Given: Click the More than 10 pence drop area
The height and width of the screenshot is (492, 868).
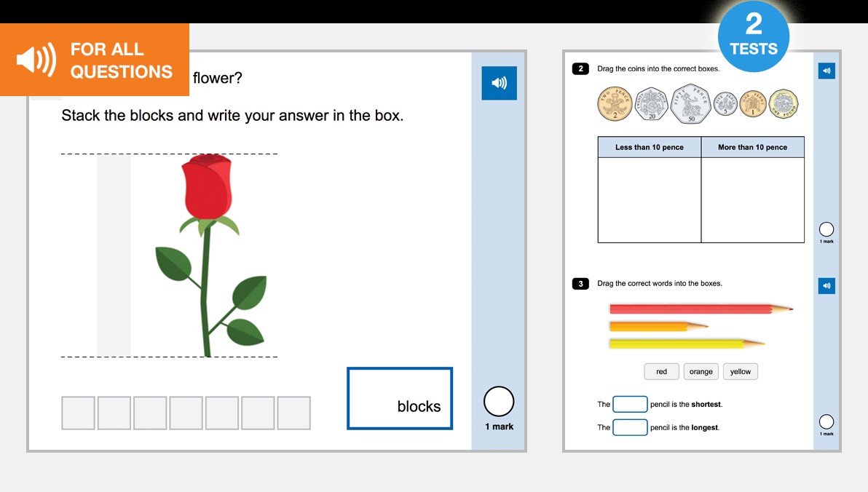Looking at the screenshot, I should [753, 200].
